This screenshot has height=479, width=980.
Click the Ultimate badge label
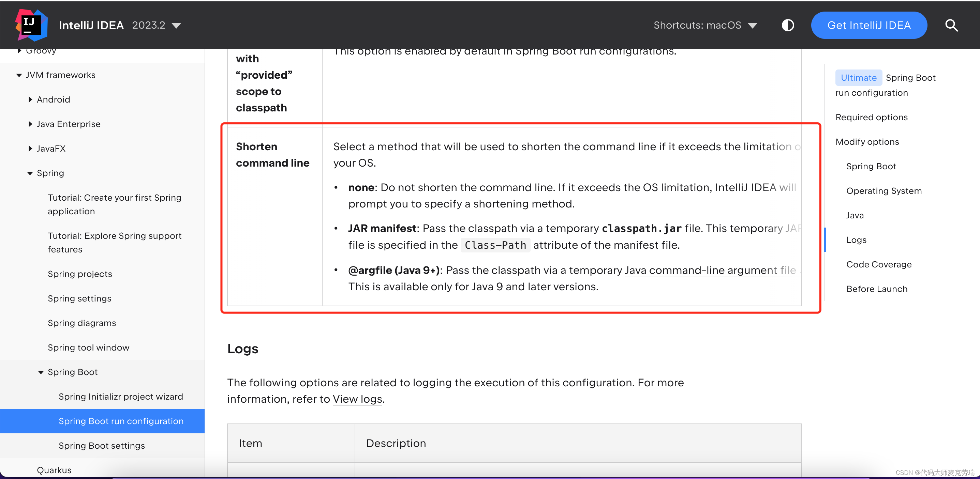(859, 78)
